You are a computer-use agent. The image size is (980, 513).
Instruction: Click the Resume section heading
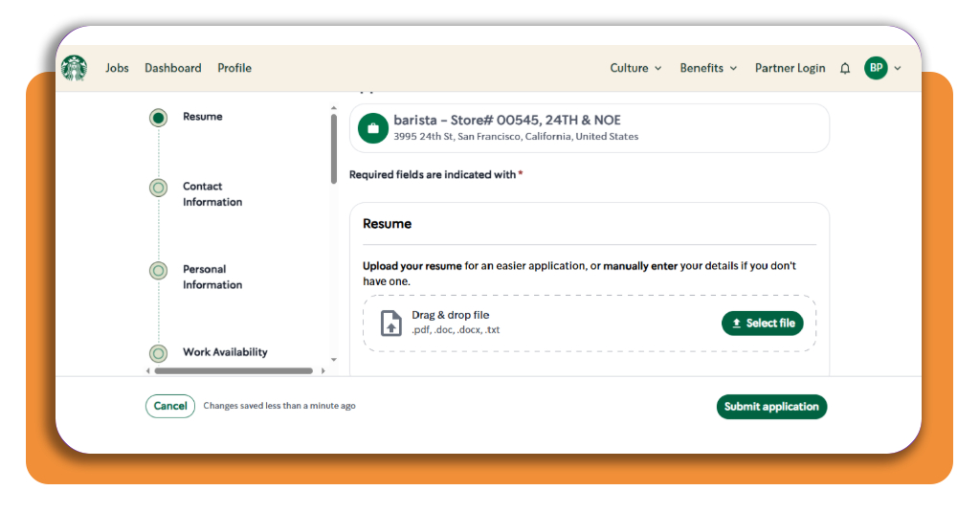387,224
